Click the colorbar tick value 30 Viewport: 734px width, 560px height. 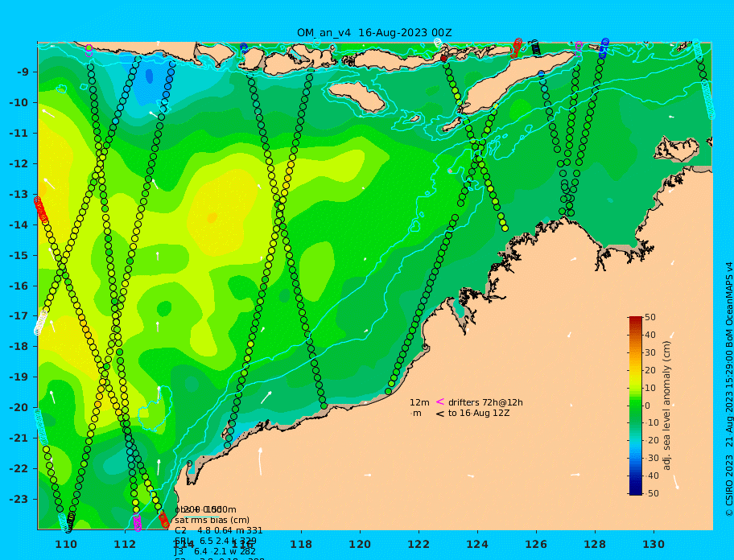650,352
